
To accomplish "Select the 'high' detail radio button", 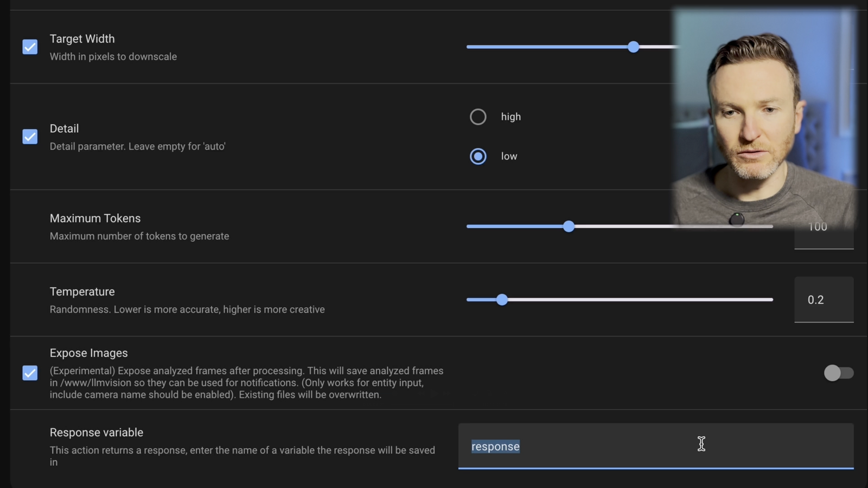I will coord(478,117).
